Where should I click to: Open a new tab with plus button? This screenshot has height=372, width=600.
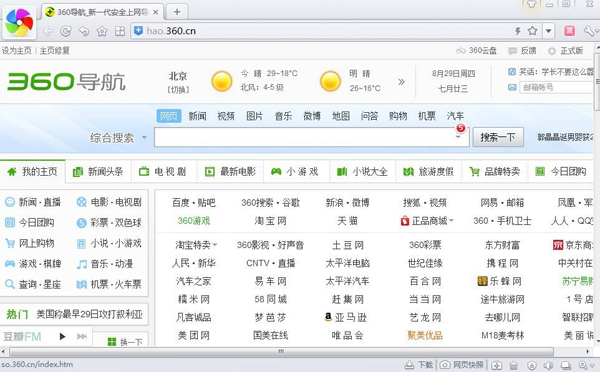tap(177, 12)
